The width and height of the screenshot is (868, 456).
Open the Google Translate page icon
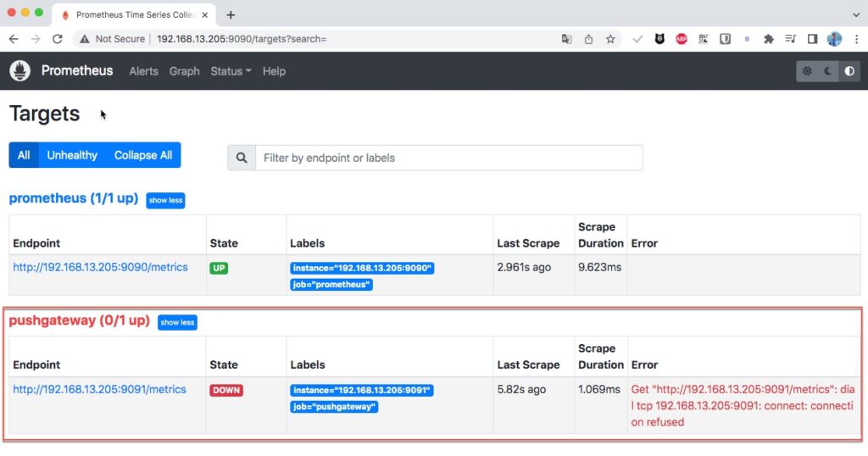click(x=566, y=39)
